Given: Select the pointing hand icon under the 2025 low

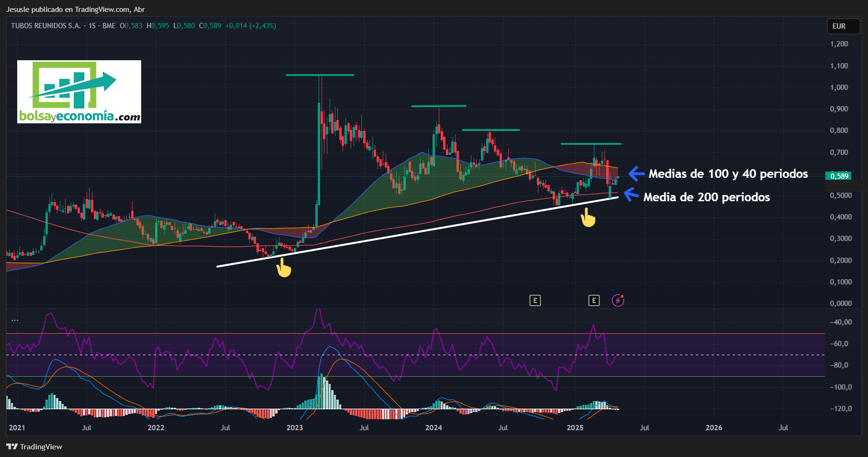Looking at the screenshot, I should [588, 218].
